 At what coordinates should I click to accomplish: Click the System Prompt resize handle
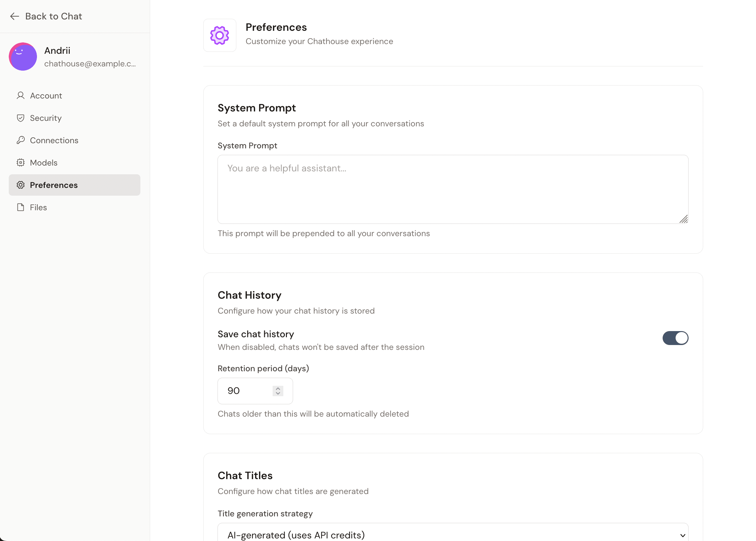coord(684,219)
